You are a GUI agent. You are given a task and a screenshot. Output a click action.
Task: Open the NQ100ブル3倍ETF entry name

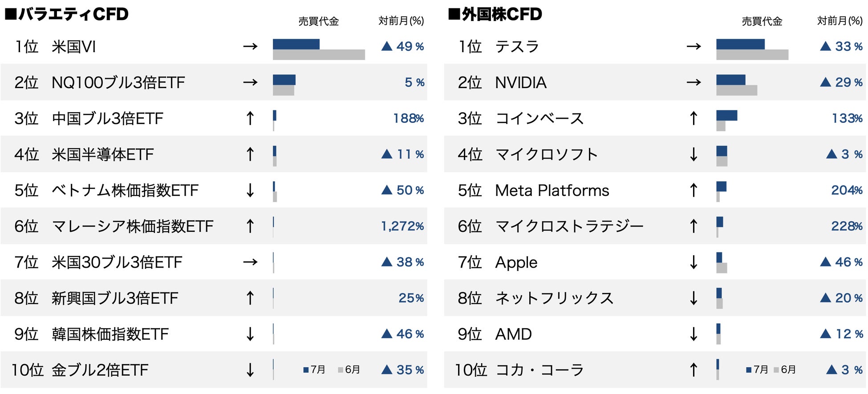pos(118,82)
